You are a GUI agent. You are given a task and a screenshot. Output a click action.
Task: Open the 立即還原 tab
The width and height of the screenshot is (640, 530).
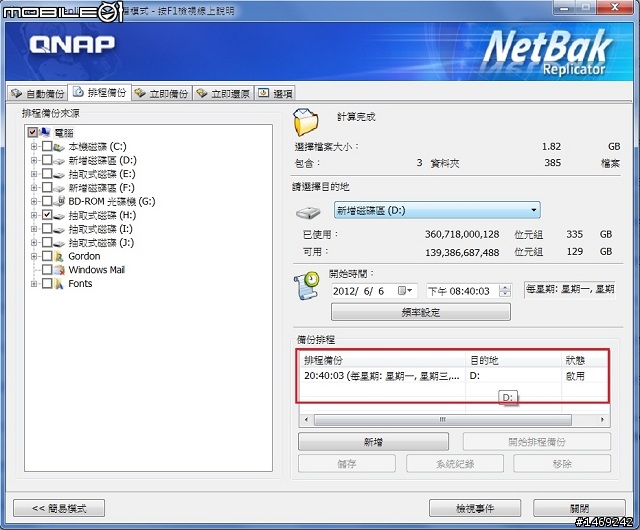(223, 94)
